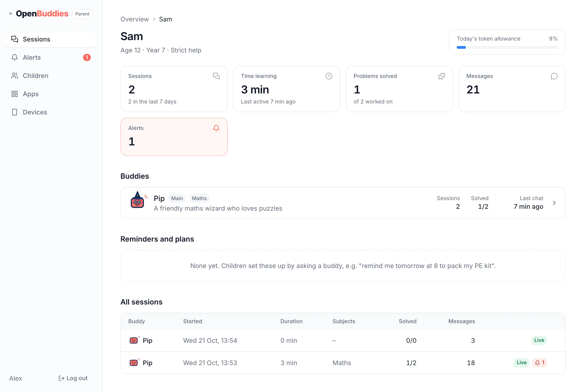
Task: Open the session started Wed 21 Oct, 13:54
Action: click(343, 340)
